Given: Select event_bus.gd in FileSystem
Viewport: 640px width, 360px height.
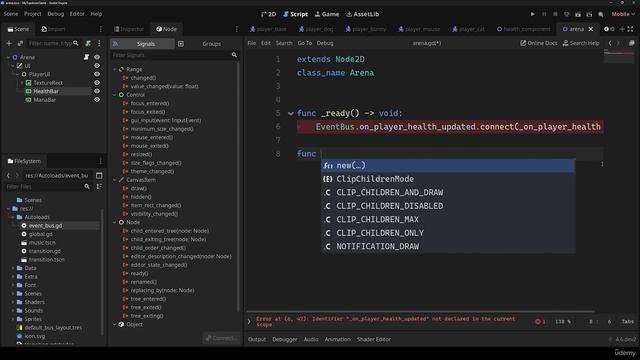Looking at the screenshot, I should tap(45, 225).
